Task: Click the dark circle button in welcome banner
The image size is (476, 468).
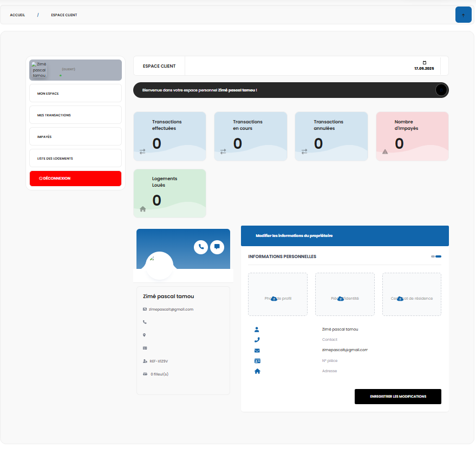Action: (441, 90)
